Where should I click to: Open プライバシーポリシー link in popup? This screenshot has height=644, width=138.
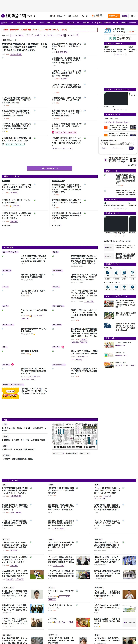(118, 148)
